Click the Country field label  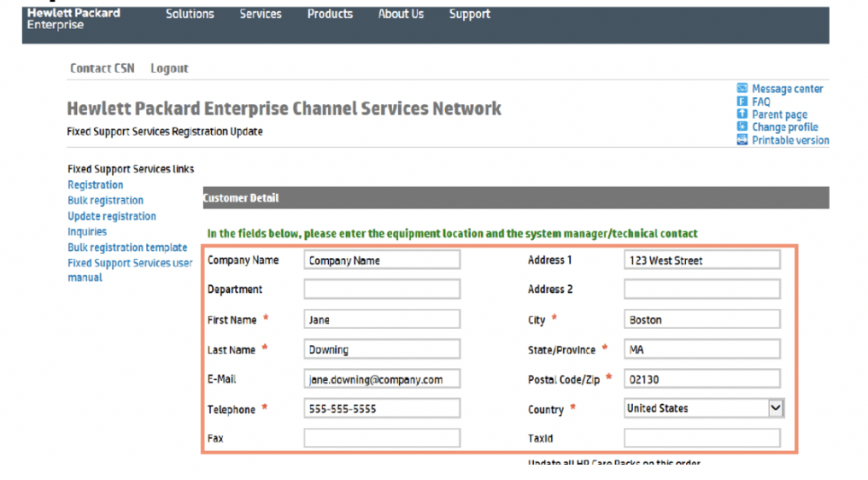pos(545,410)
